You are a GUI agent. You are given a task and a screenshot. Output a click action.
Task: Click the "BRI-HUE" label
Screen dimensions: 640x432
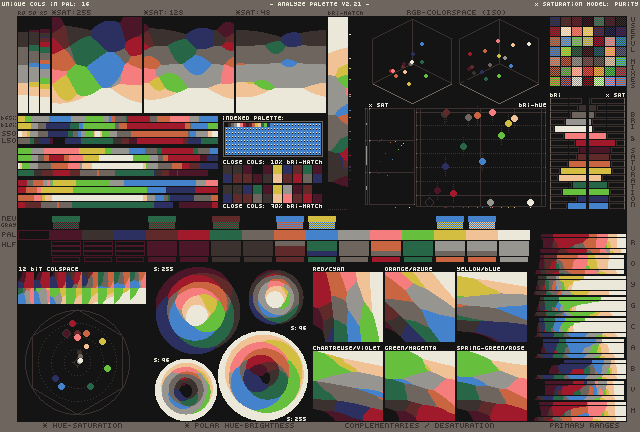click(x=532, y=105)
